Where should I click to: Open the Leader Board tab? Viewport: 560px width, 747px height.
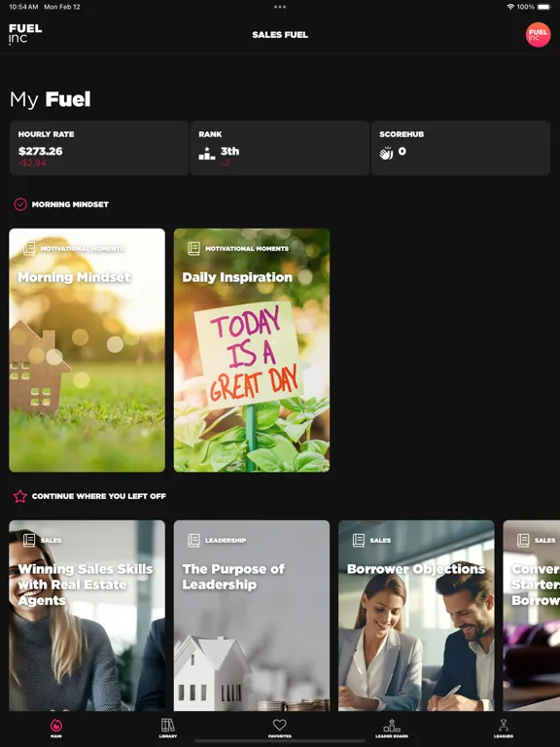coord(392,728)
